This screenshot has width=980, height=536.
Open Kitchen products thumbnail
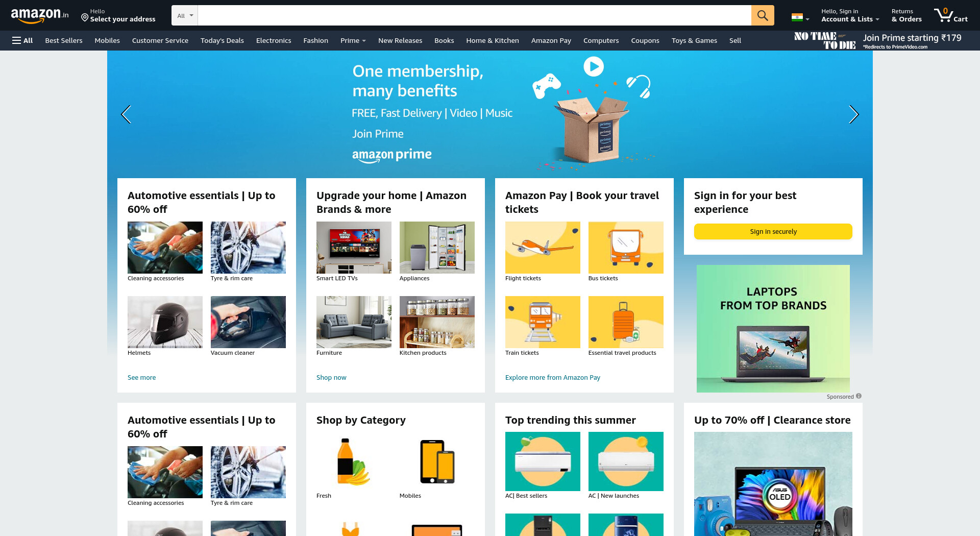pyautogui.click(x=437, y=322)
